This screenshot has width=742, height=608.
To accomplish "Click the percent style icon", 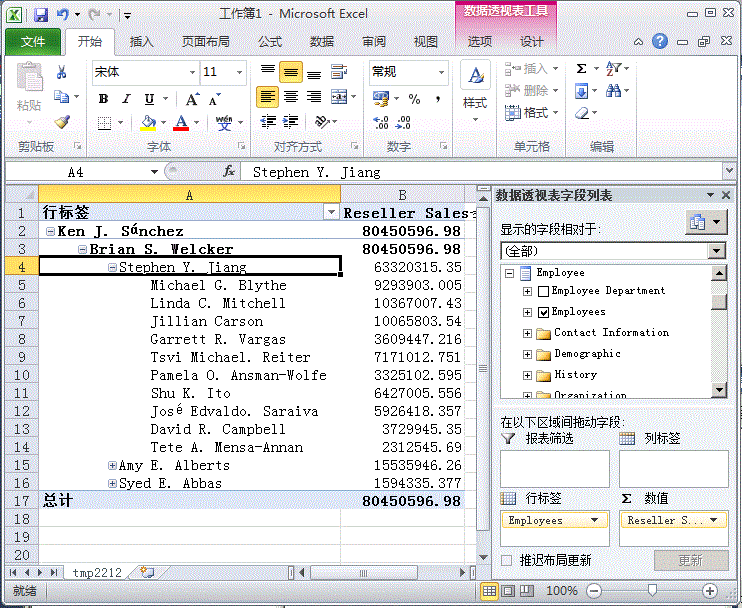I will pyautogui.click(x=413, y=99).
